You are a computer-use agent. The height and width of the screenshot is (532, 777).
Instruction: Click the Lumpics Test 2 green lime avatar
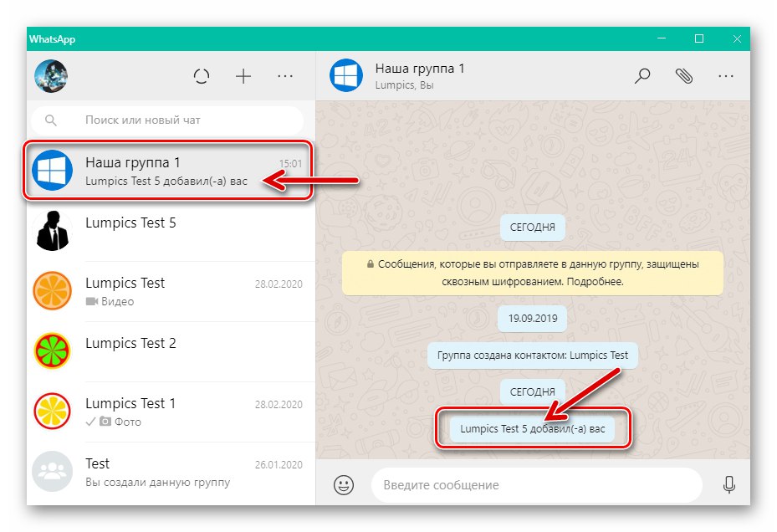coord(53,351)
